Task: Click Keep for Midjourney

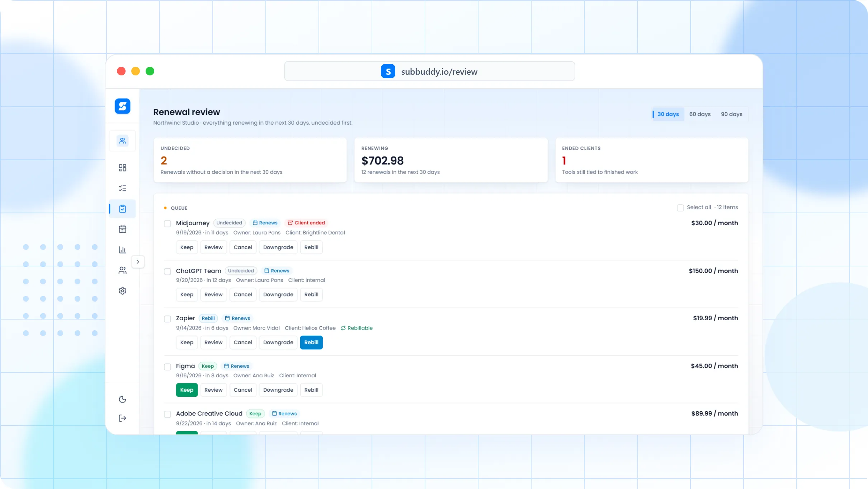Action: [187, 247]
